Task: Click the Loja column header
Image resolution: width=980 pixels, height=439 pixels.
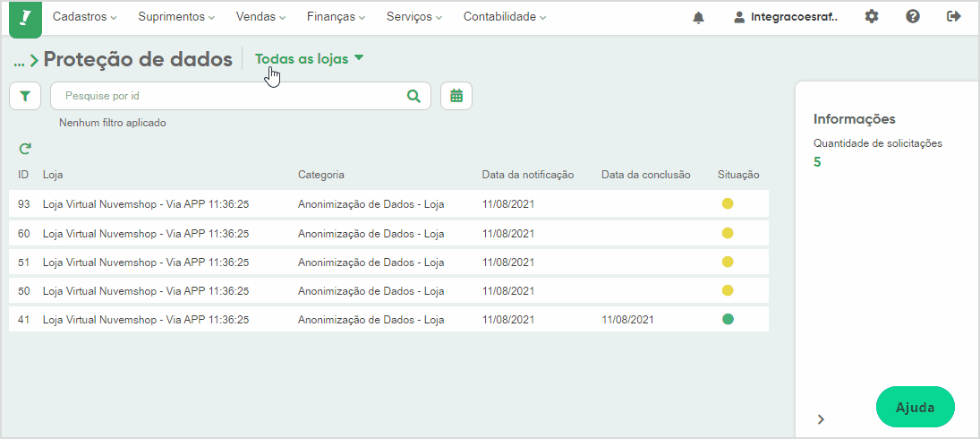Action: (53, 175)
